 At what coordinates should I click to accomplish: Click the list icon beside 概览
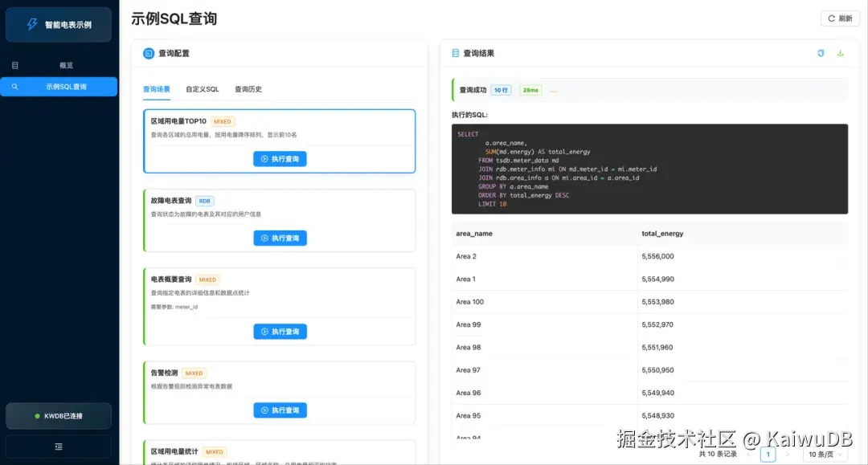pos(15,65)
